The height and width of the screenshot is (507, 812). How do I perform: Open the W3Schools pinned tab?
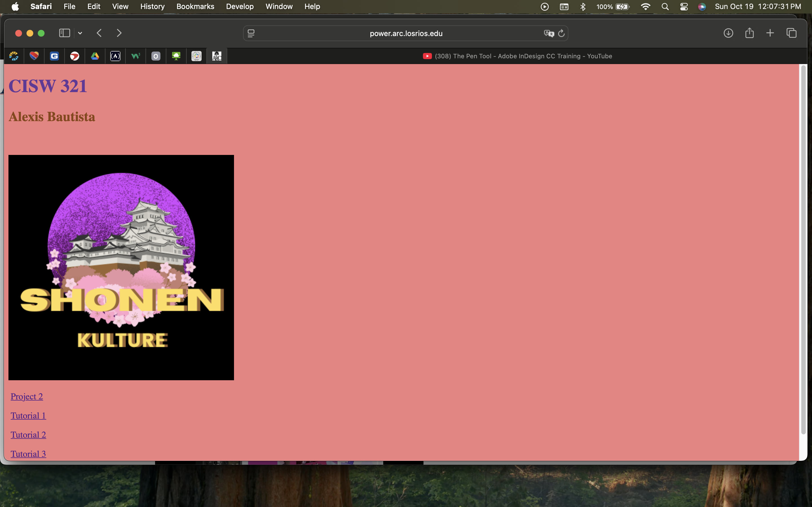(x=136, y=56)
